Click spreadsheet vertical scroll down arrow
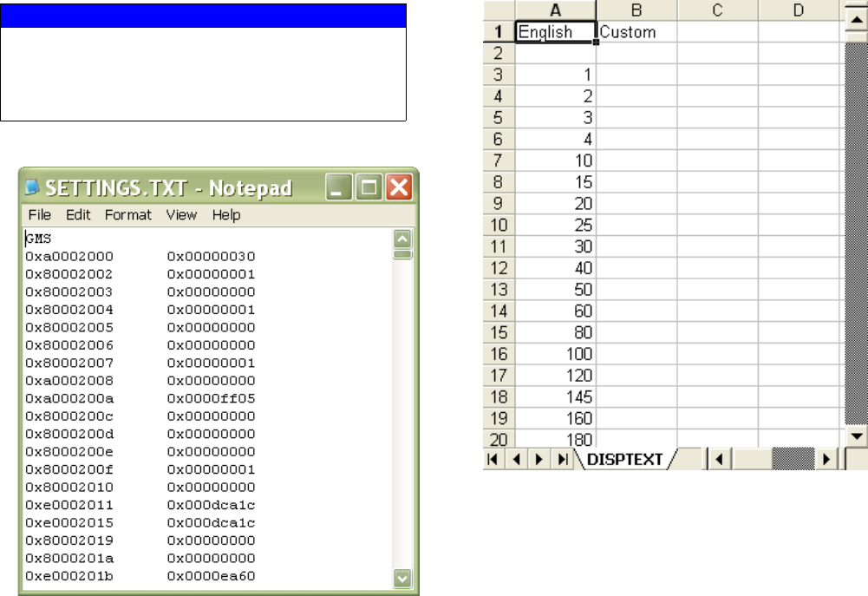The width and height of the screenshot is (868, 596). [857, 436]
